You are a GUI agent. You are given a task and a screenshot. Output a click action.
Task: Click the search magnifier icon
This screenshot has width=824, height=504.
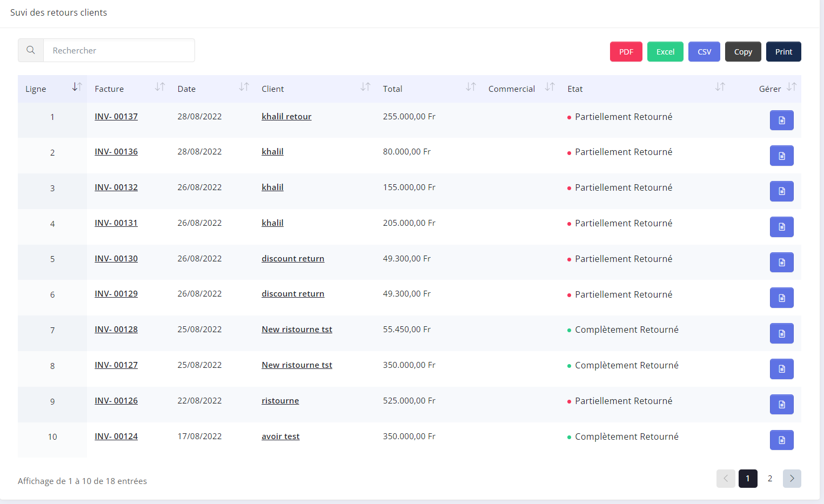pyautogui.click(x=31, y=50)
